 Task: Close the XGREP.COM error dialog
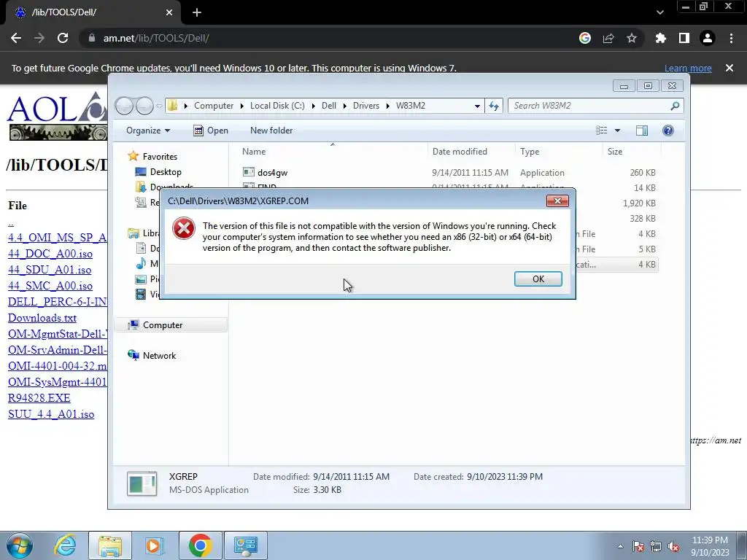pos(557,201)
